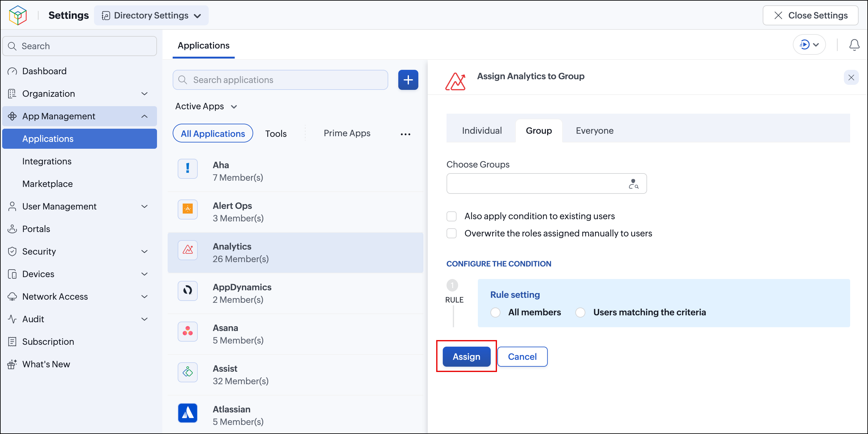
Task: Click the sidebar Search field
Action: pyautogui.click(x=80, y=46)
